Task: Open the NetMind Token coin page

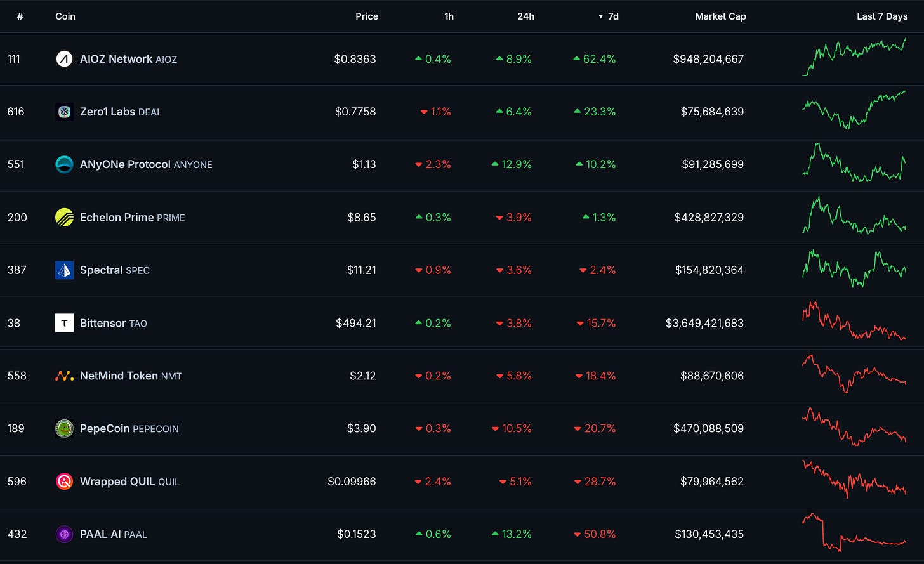Action: pyautogui.click(x=131, y=376)
